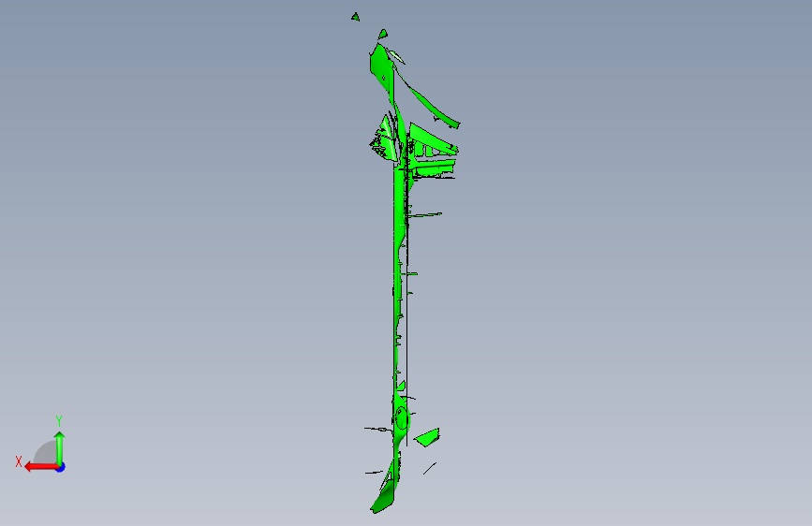Image resolution: width=812 pixels, height=526 pixels.
Task: Click the blue Z axis dot of the triad
Action: pyautogui.click(x=61, y=467)
